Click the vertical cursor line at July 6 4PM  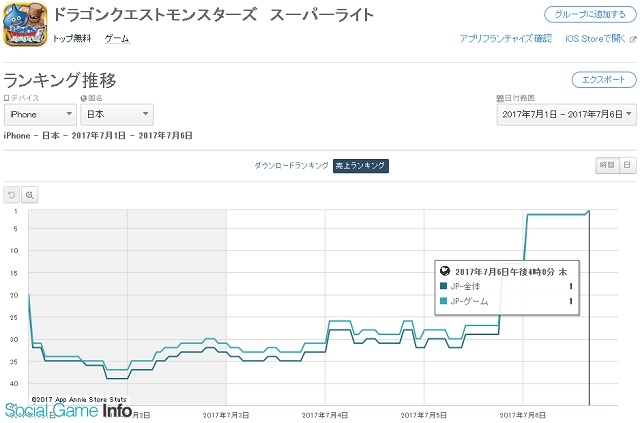pos(589,307)
